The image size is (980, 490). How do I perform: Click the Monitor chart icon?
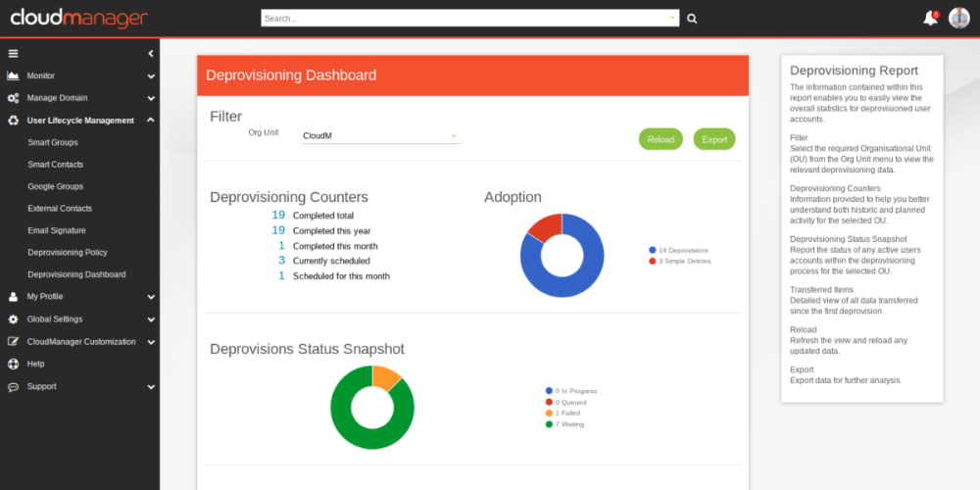pyautogui.click(x=13, y=75)
